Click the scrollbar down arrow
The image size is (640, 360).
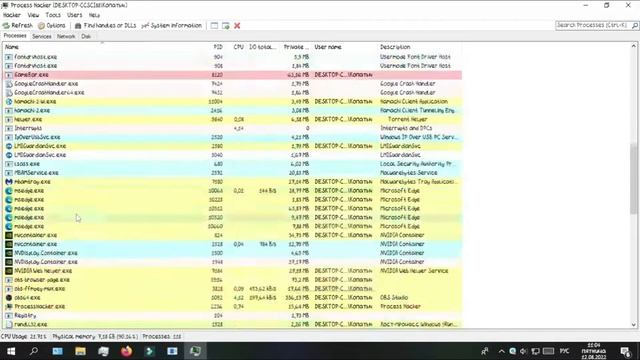633,325
